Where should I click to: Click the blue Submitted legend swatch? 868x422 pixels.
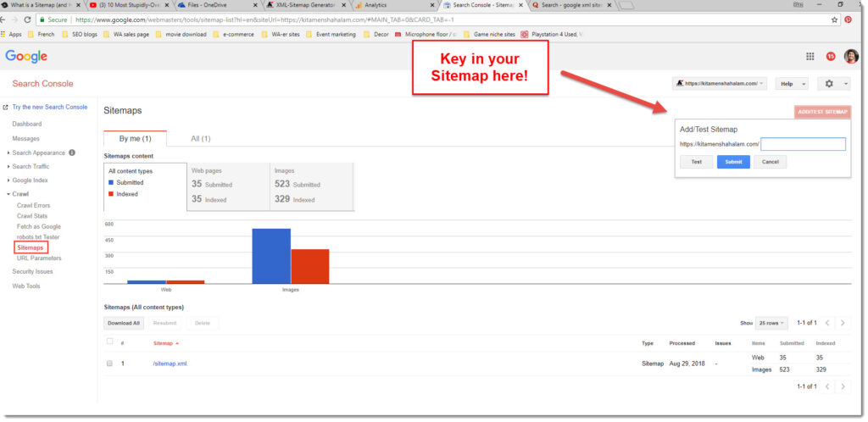pyautogui.click(x=111, y=182)
